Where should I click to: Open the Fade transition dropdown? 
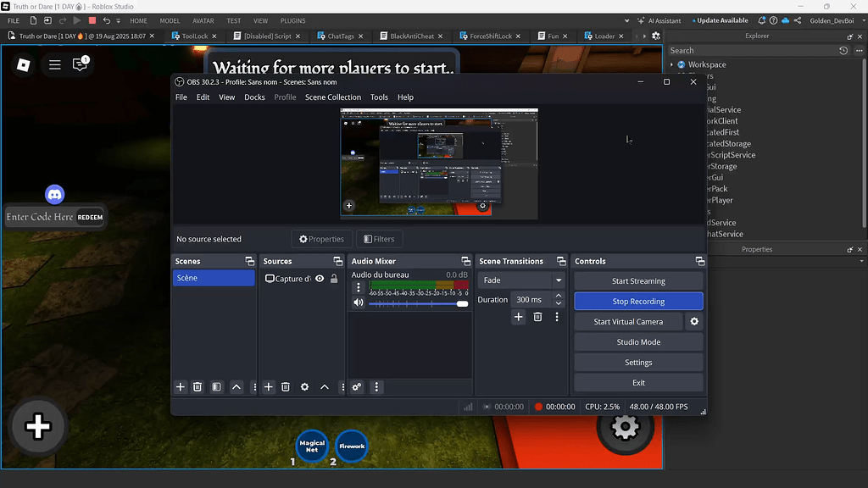coord(520,280)
